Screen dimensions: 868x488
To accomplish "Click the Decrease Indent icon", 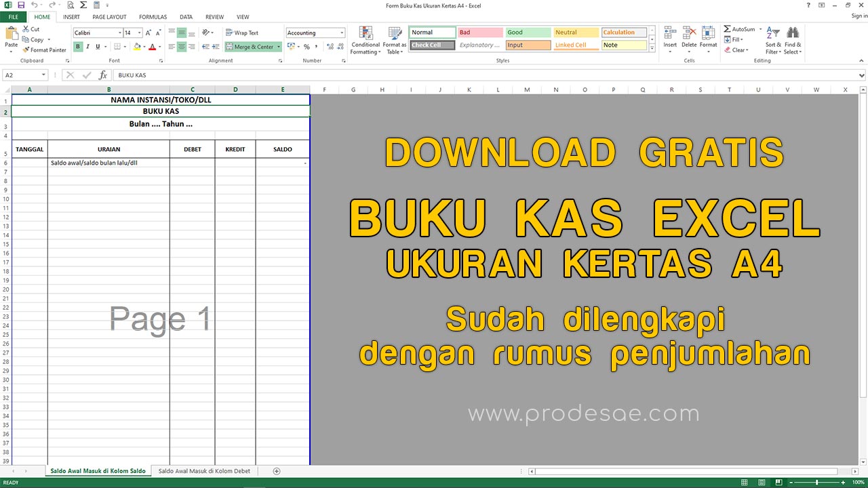I will [206, 47].
